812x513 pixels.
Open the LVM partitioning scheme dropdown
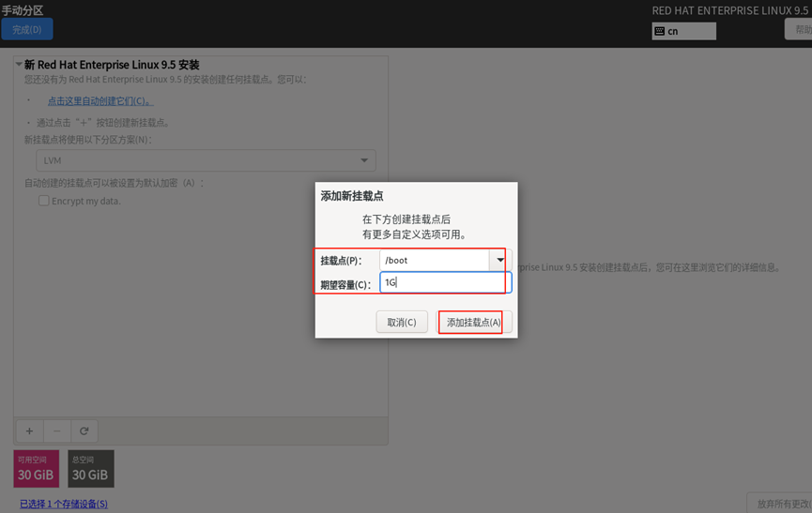point(206,160)
